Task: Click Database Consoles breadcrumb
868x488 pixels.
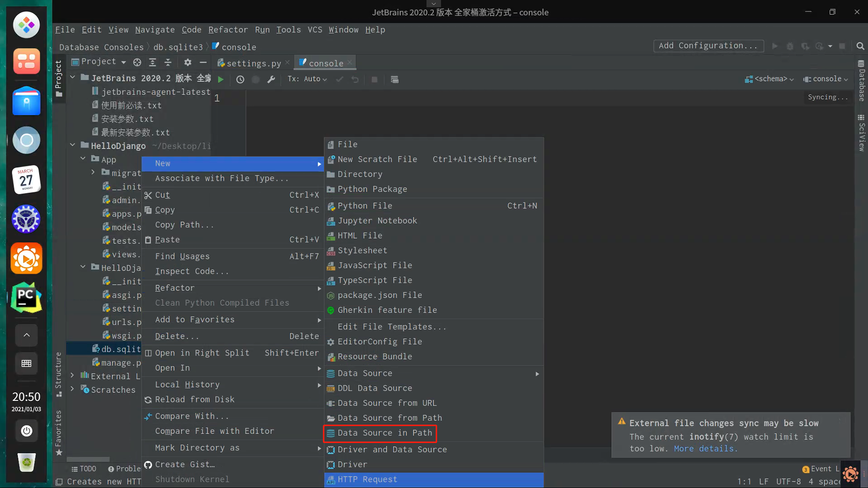Action: [101, 47]
